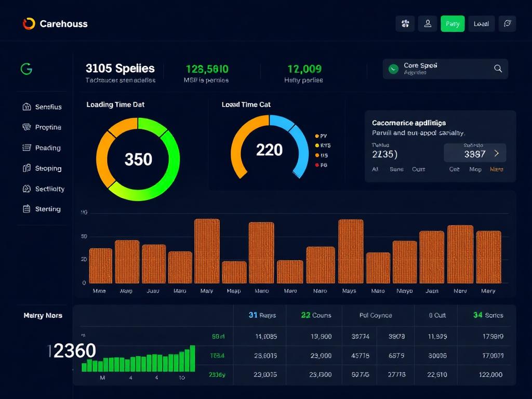Click the 350 donut chart

138,159
